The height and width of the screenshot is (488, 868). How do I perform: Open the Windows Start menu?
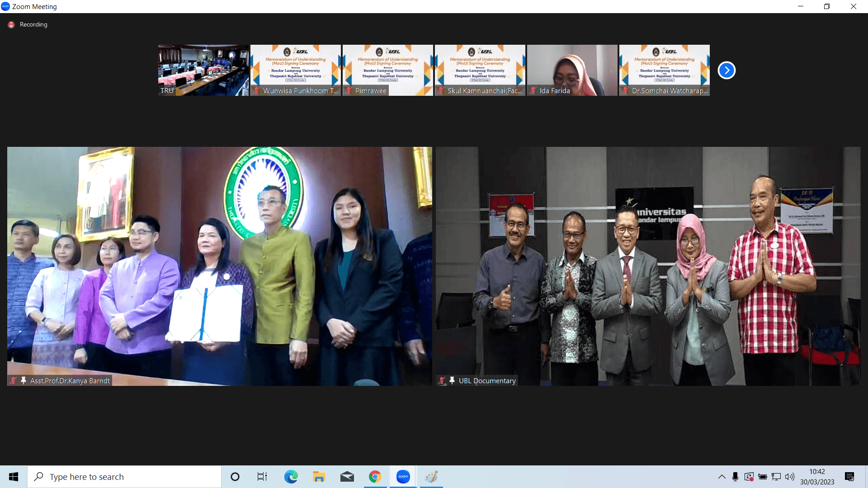tap(14, 477)
